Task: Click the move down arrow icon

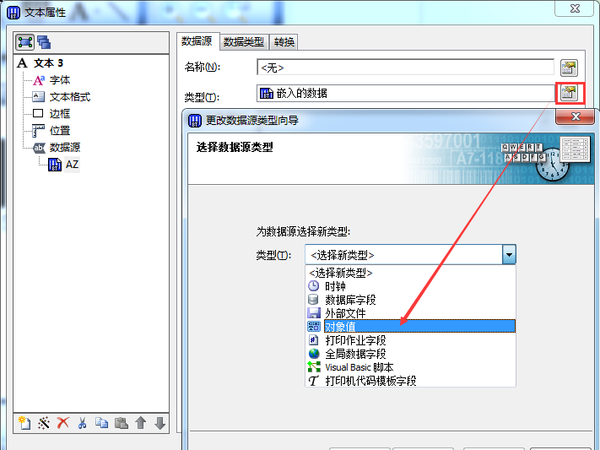Action: (x=160, y=423)
